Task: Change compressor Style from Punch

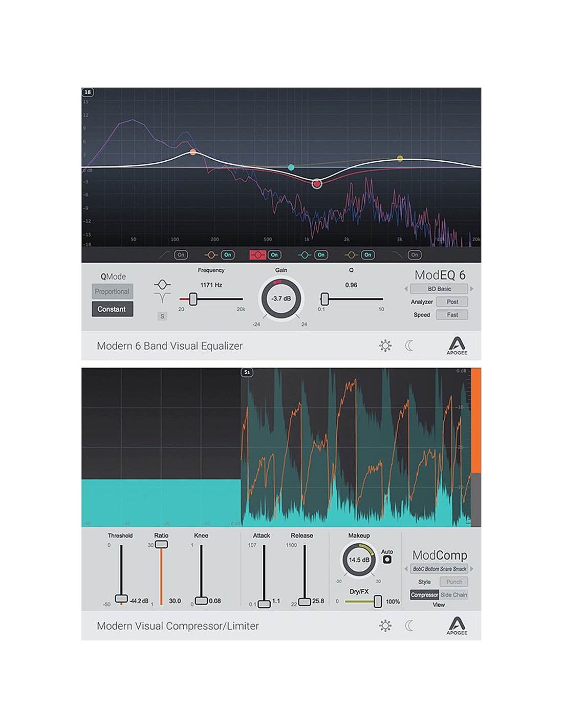Action: coord(453,582)
